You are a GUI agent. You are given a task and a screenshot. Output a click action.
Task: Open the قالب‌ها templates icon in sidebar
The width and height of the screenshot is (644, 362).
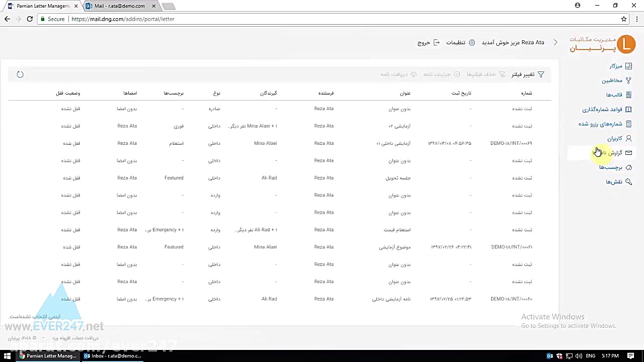click(628, 95)
